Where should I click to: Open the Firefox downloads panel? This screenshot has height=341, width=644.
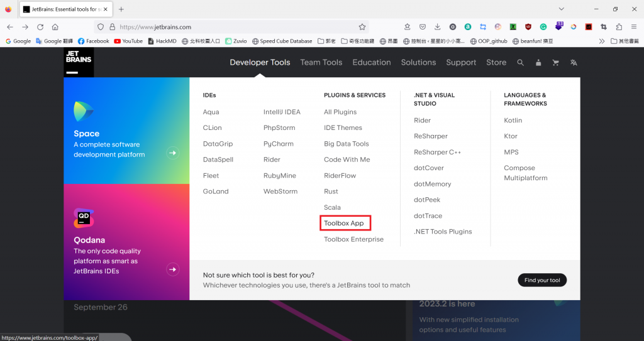pos(438,27)
